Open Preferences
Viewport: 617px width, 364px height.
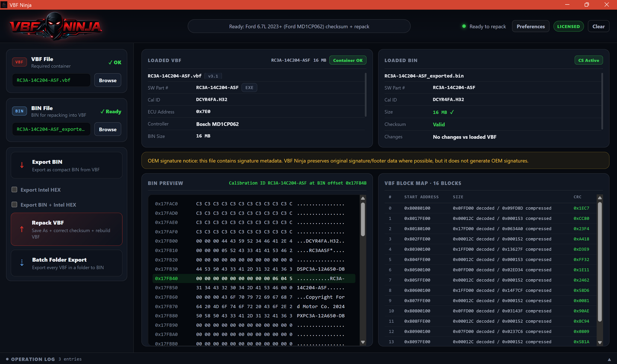click(531, 26)
